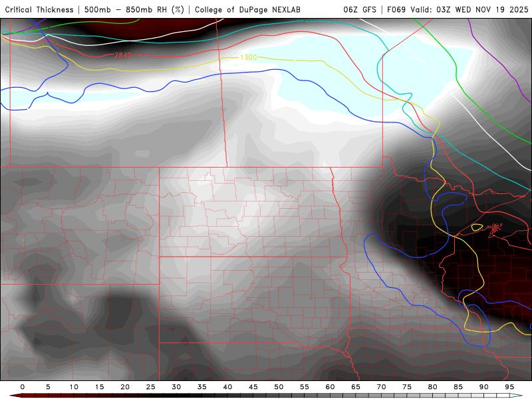Image resolution: width=532 pixels, height=399 pixels.
Task: Click the "College of DuPage NEXLAB" text
Action: pyautogui.click(x=247, y=9)
